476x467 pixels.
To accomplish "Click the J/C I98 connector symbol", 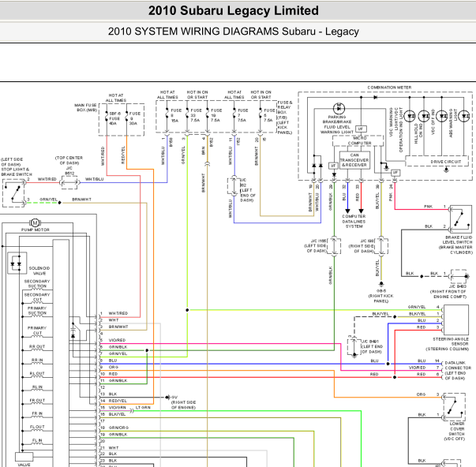I will [x=381, y=246].
